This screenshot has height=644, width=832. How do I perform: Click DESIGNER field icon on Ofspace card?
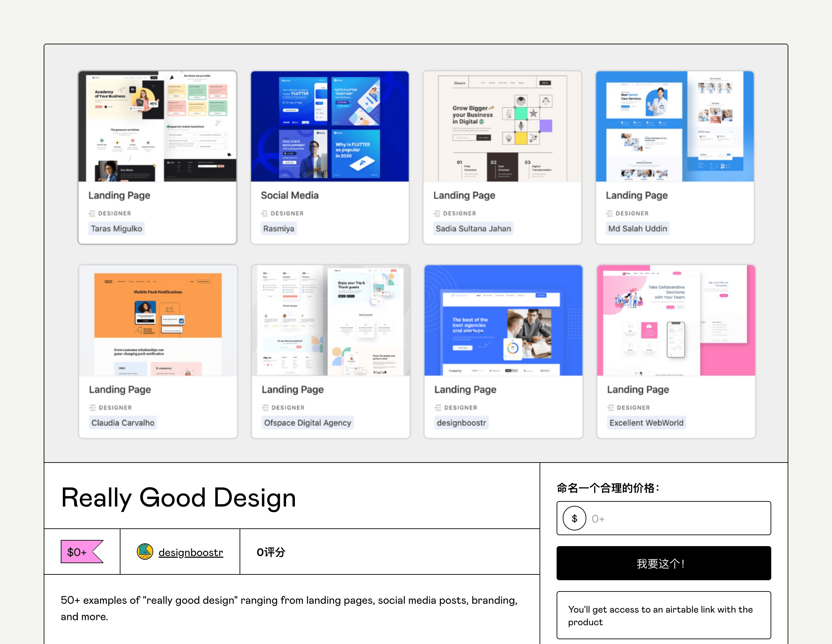click(265, 408)
